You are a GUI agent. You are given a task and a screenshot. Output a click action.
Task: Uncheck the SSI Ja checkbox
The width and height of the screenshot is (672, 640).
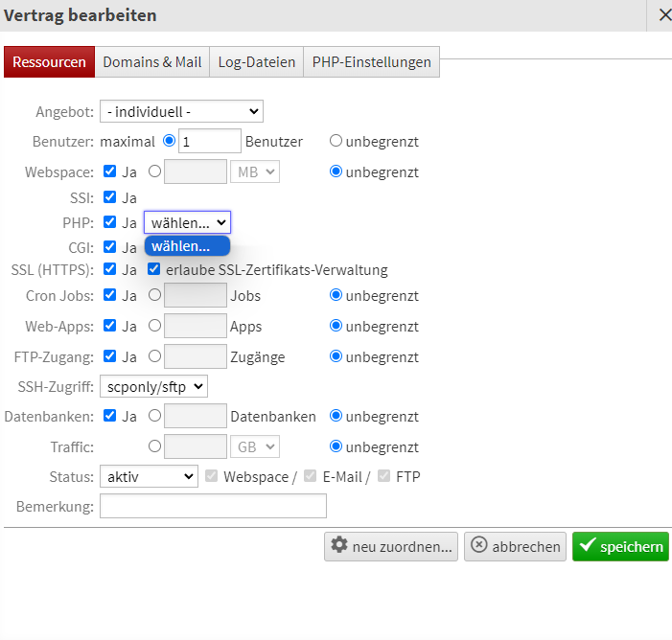(109, 197)
